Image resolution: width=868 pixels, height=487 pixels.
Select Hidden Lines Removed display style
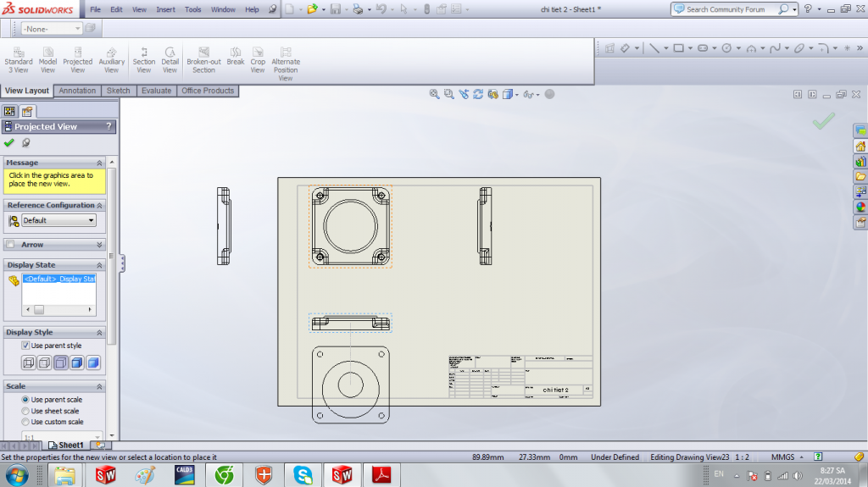61,363
